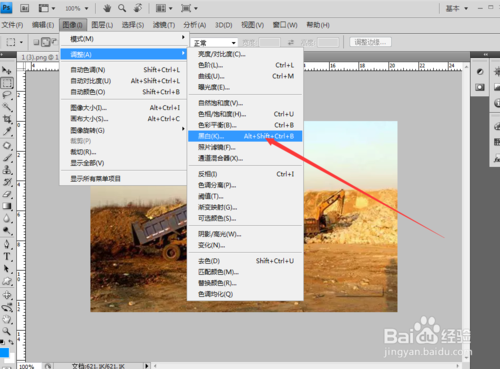Image resolution: width=500 pixels, height=369 pixels.
Task: Select the Magic Wand tool
Action: click(7, 107)
